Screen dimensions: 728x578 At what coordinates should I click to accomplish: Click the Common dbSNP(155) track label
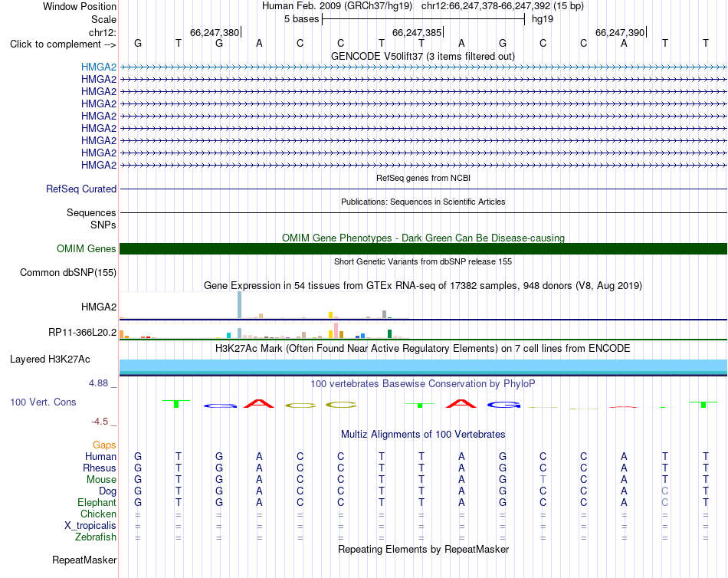(x=67, y=273)
